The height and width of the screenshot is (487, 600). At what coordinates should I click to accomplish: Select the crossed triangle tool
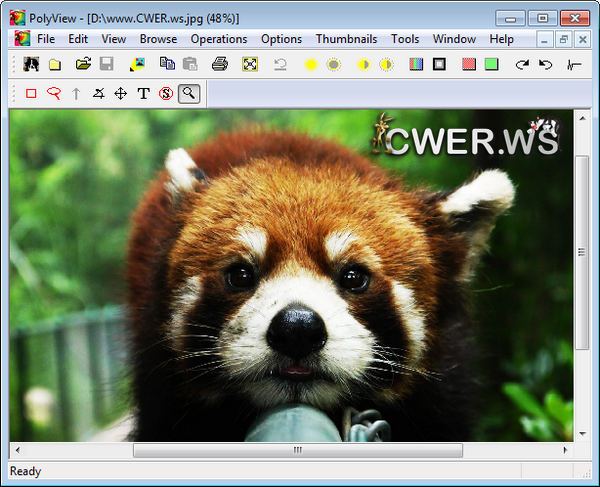[x=99, y=93]
